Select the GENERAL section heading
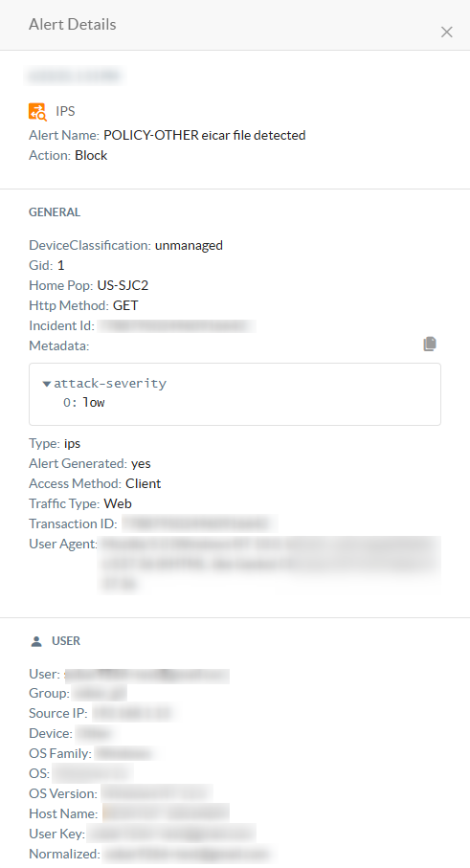Image resolution: width=470 pixels, height=868 pixels. 55,212
